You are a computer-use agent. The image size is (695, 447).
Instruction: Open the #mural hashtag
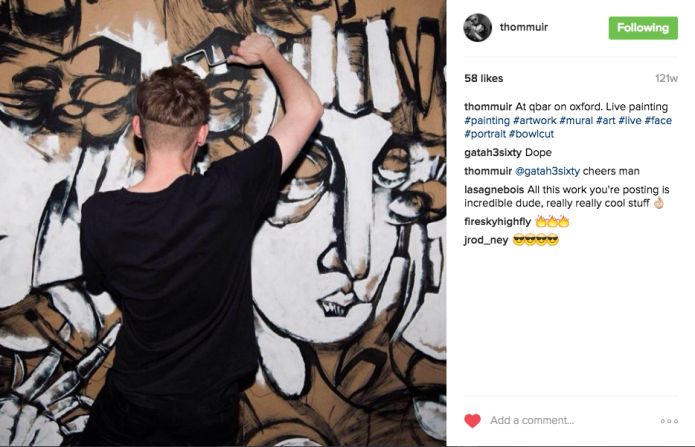(x=576, y=121)
